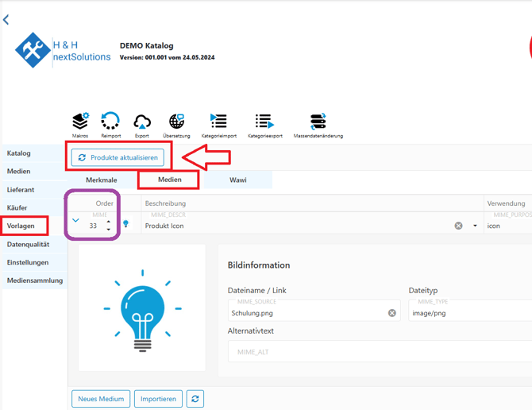Viewport: 532px width, 410px height.
Task: Collapse the media row with the chevron
Action: tap(76, 221)
